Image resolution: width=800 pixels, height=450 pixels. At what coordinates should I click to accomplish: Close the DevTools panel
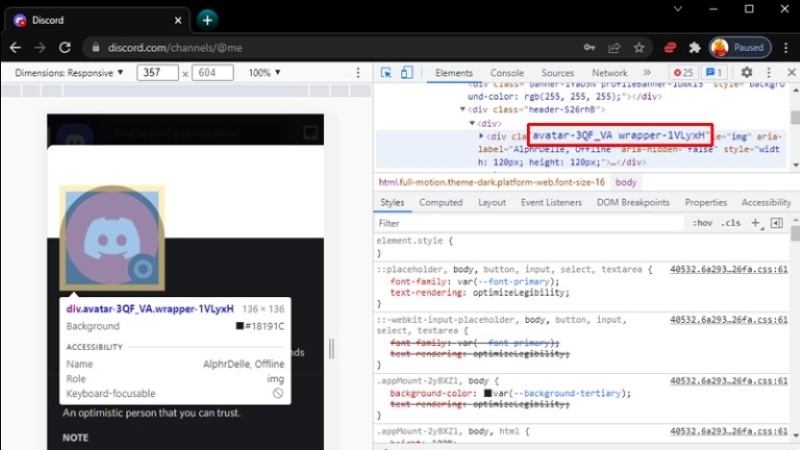pyautogui.click(x=791, y=72)
